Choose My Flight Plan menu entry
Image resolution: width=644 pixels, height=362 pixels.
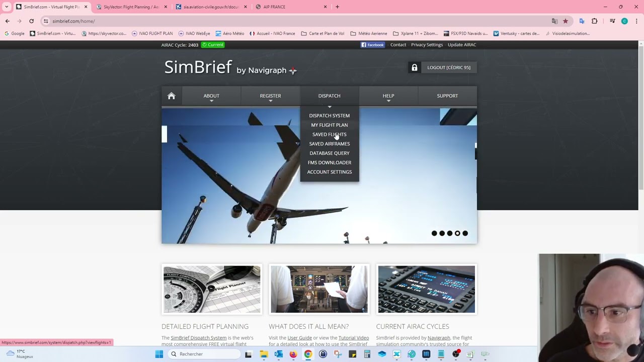pos(330,125)
